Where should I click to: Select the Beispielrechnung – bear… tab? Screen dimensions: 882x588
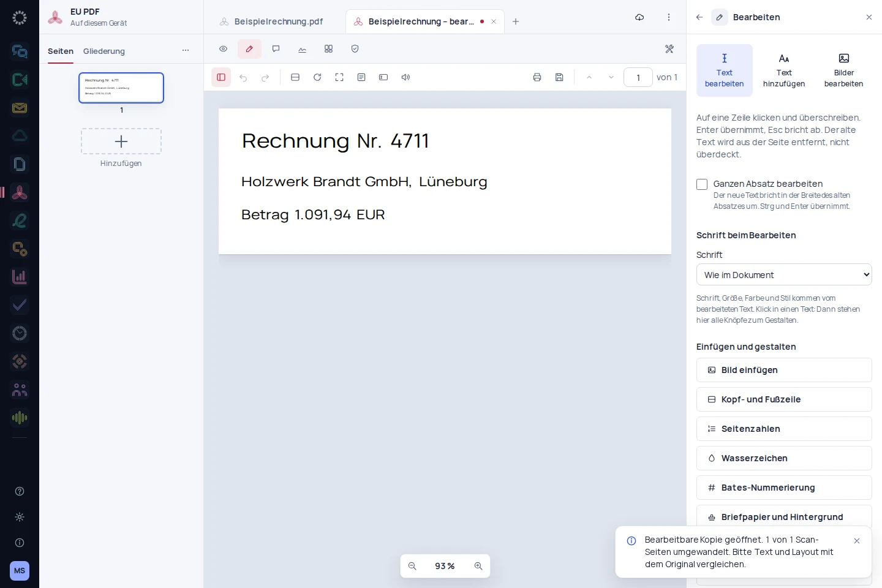pos(421,21)
